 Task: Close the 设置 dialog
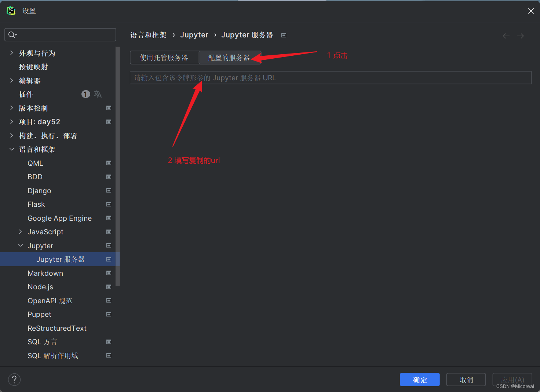coord(531,11)
